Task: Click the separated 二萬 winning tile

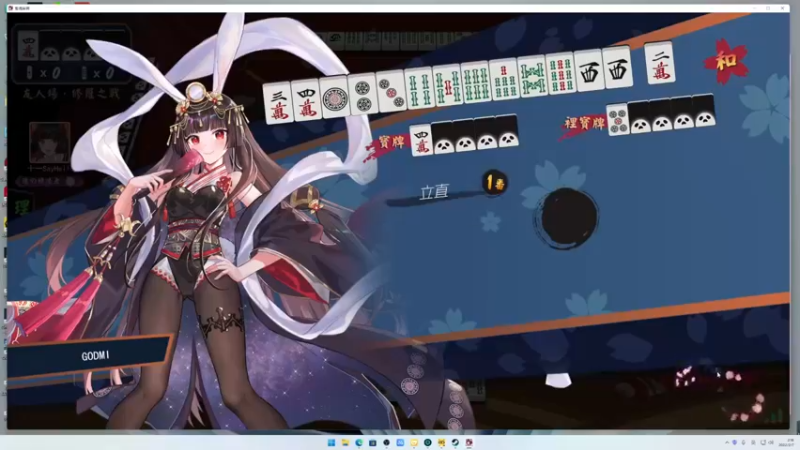Action: pyautogui.click(x=660, y=63)
